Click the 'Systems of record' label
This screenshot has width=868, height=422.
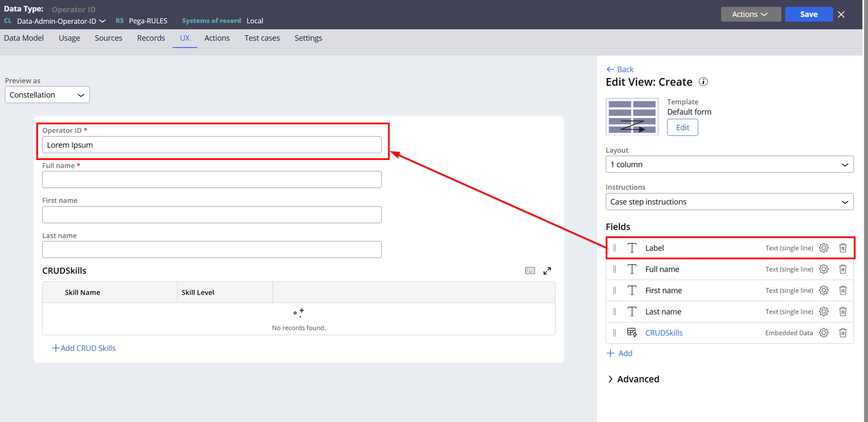(211, 21)
